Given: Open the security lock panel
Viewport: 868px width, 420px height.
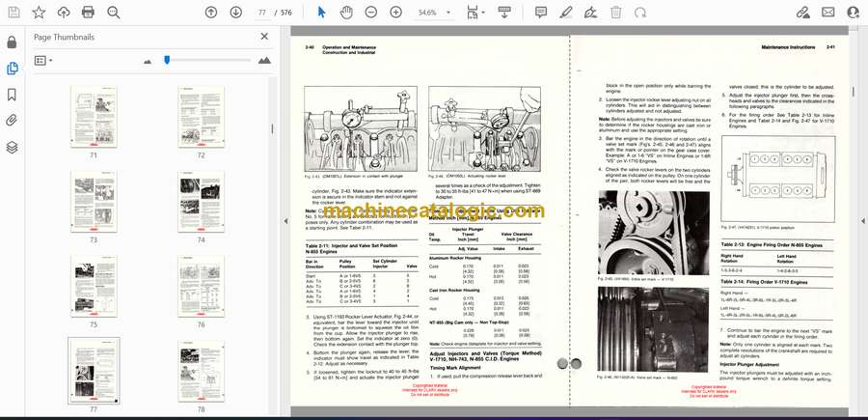Looking at the screenshot, I should pyautogui.click(x=12, y=42).
